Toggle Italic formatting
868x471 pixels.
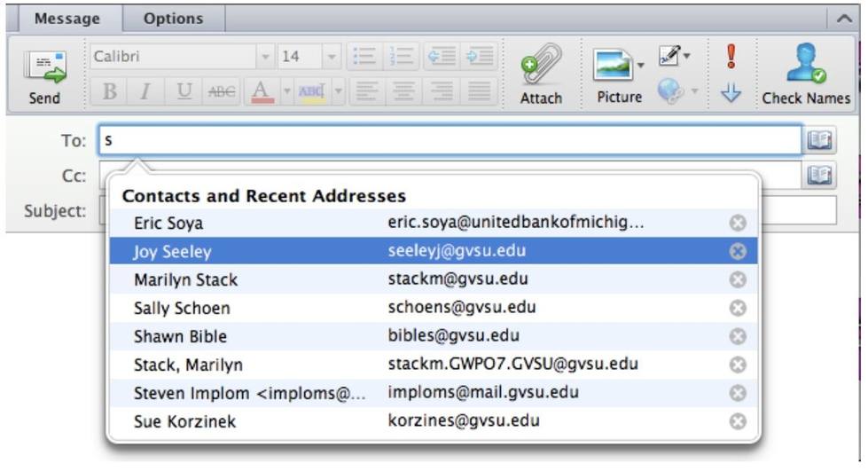(x=146, y=91)
